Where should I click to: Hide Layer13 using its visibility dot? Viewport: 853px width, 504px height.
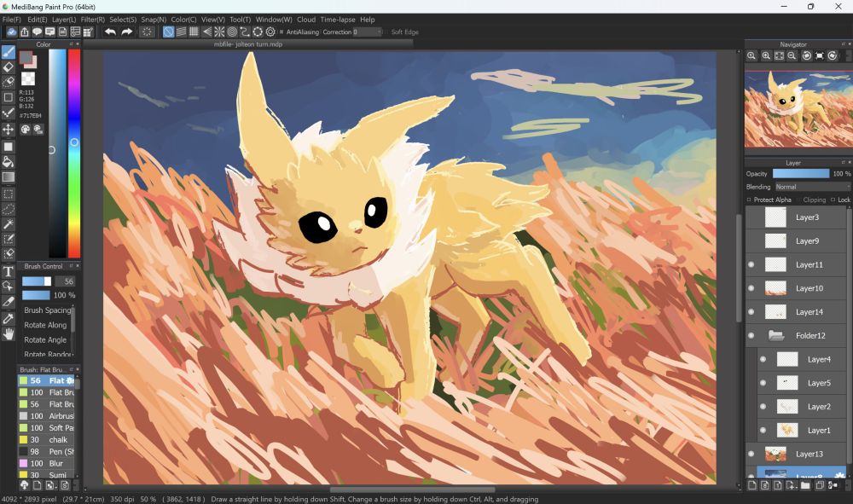[751, 454]
